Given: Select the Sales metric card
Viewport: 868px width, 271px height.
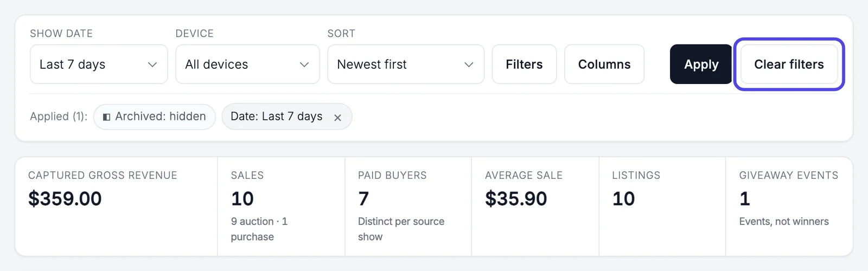Looking at the screenshot, I should (281, 207).
